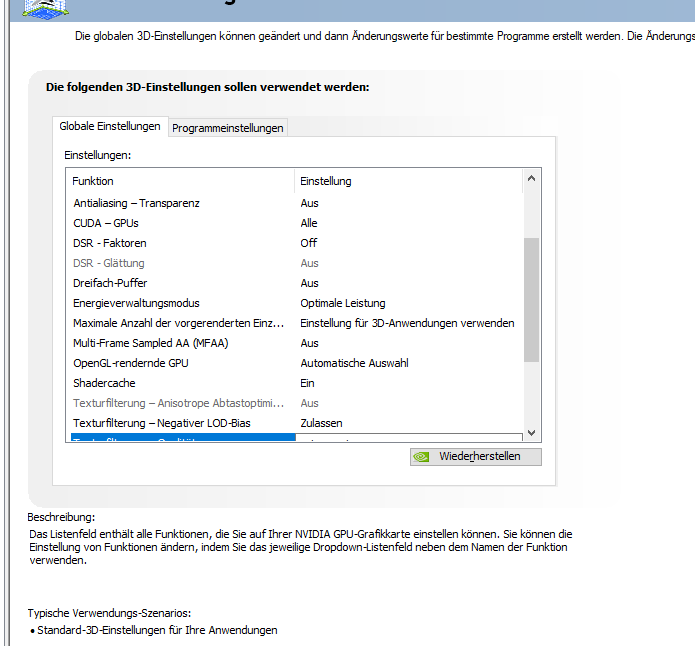Viewport: 695px width, 646px height.
Task: Open the Automatische Auswahl value
Action: (x=354, y=363)
